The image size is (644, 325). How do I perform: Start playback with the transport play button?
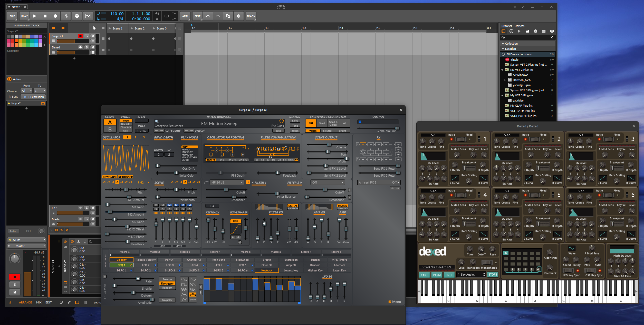[x=35, y=16]
